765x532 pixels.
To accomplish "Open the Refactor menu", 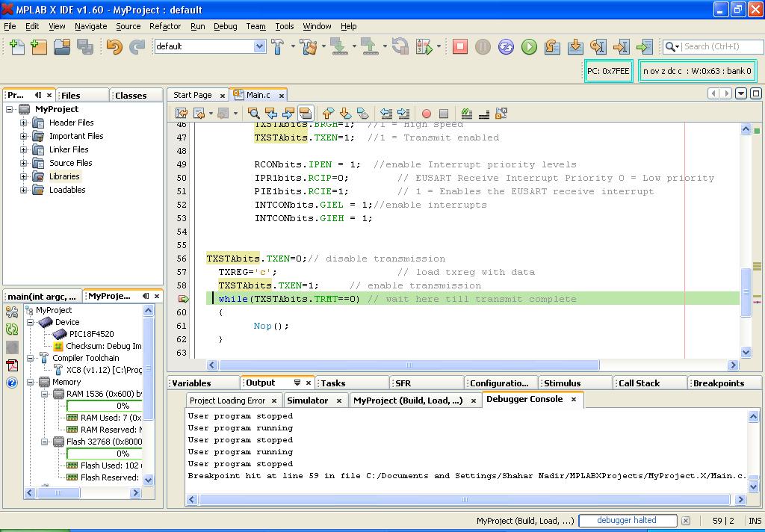I will (x=165, y=26).
